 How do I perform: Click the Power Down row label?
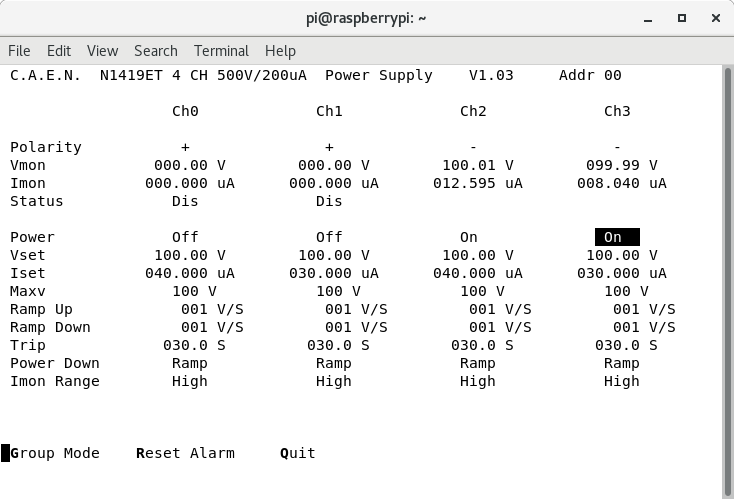pyautogui.click(x=55, y=363)
